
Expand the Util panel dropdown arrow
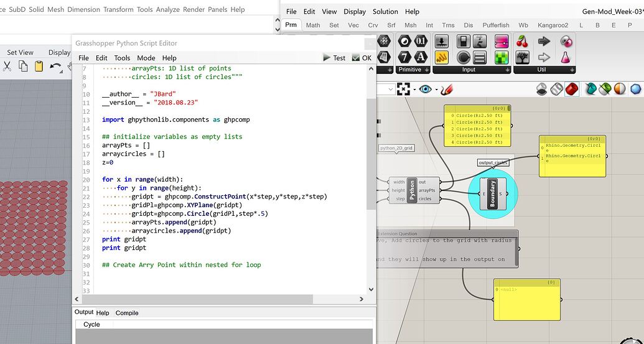point(571,70)
